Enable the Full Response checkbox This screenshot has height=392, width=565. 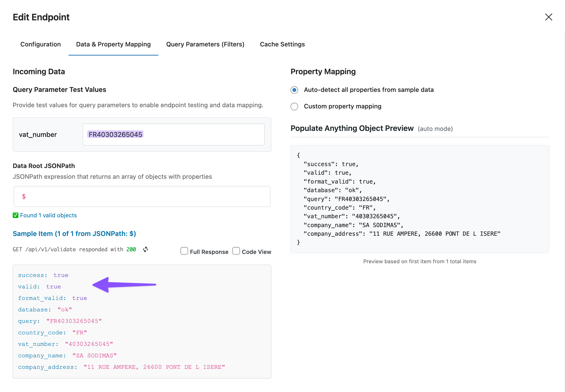coord(184,251)
